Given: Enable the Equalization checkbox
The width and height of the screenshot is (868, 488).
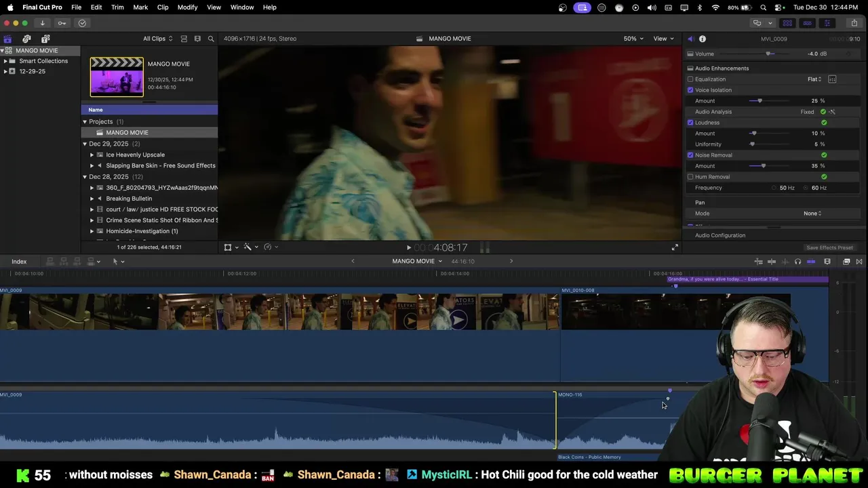Looking at the screenshot, I should click(x=690, y=79).
